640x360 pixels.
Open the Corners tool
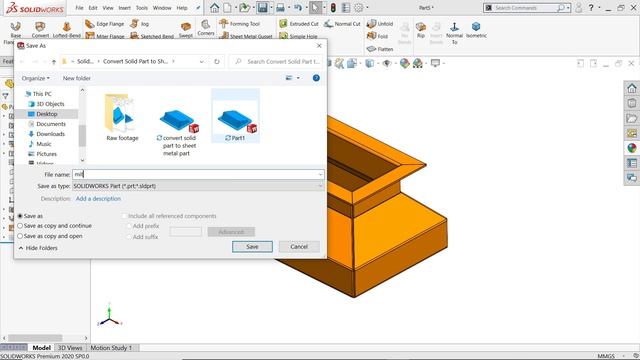[206, 28]
